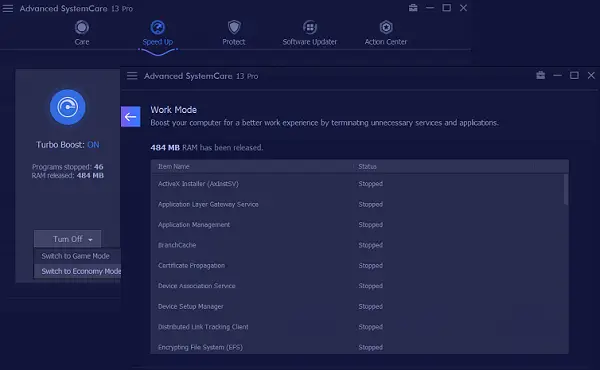
Task: Click the Status column header
Action: tap(367, 166)
